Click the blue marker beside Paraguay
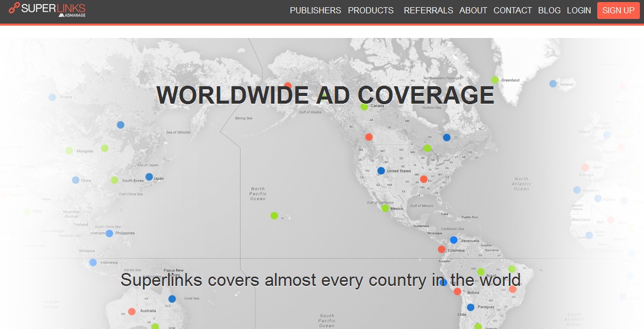 click(x=470, y=307)
